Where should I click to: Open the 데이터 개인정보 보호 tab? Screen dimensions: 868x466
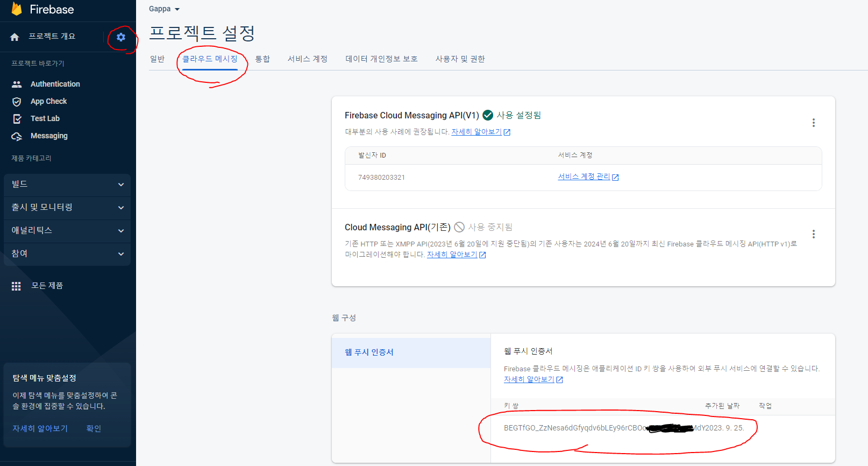[381, 59]
